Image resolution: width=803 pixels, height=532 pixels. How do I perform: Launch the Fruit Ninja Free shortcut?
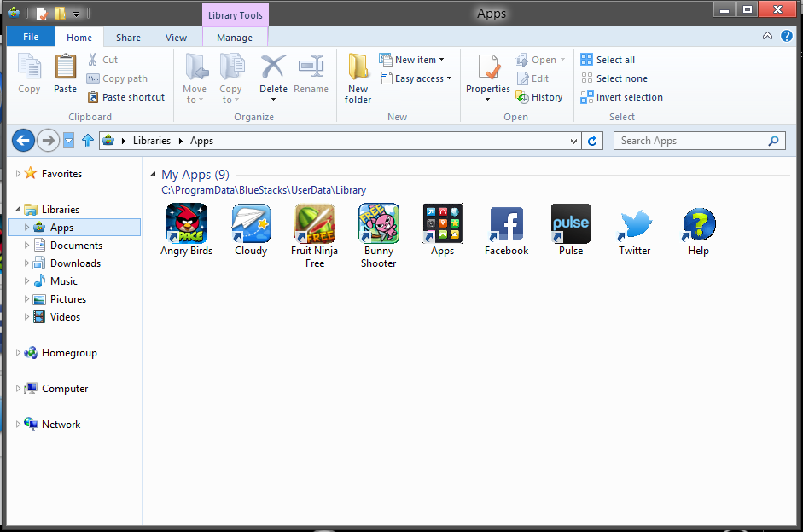pyautogui.click(x=315, y=224)
